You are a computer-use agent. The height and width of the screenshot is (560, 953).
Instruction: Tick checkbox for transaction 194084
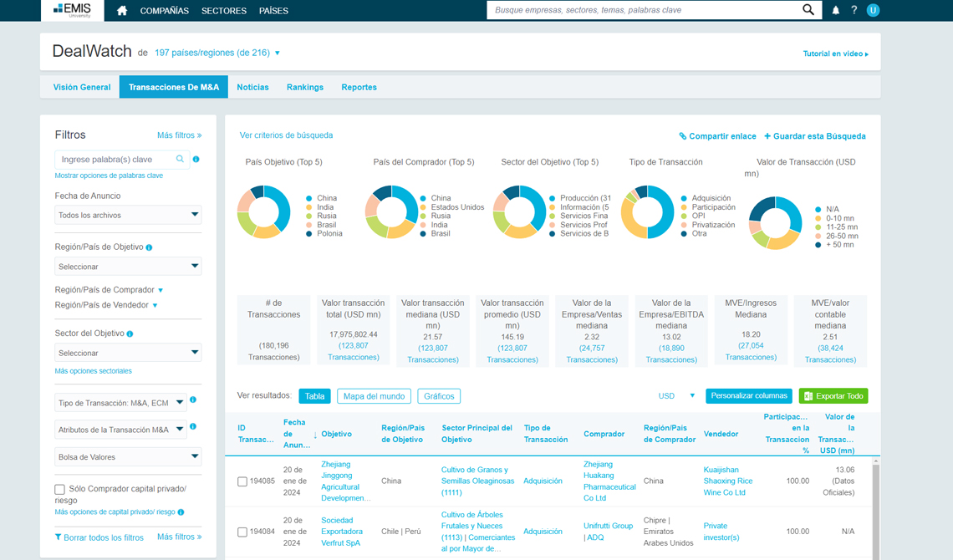click(242, 532)
